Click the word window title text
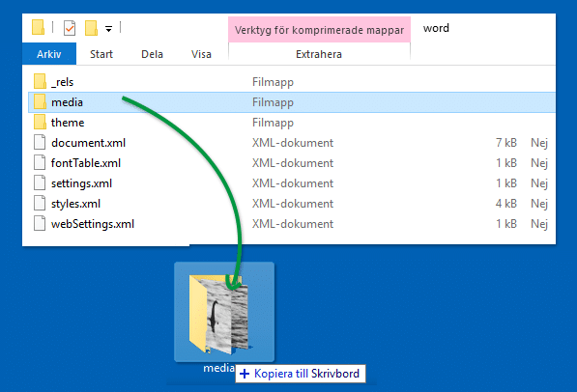Image resolution: width=577 pixels, height=392 pixels. 436,28
